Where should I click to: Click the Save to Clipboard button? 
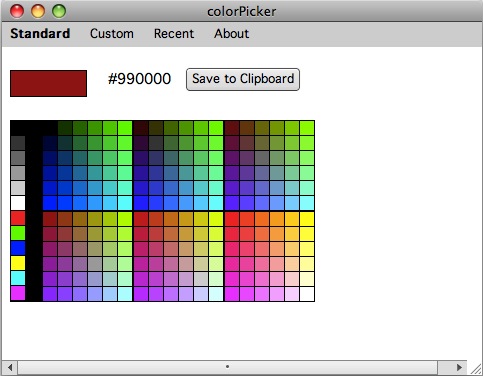tap(243, 79)
